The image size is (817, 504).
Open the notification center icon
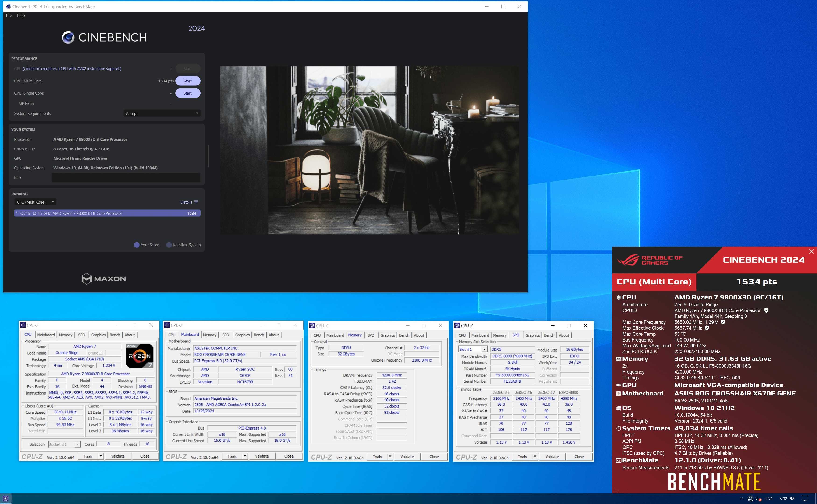805,499
